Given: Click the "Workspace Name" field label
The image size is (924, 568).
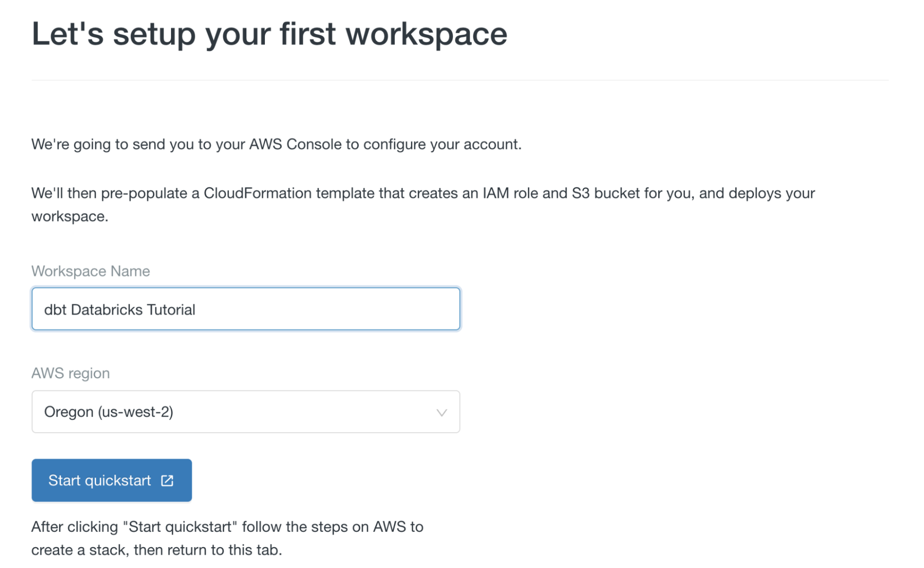Looking at the screenshot, I should (91, 271).
